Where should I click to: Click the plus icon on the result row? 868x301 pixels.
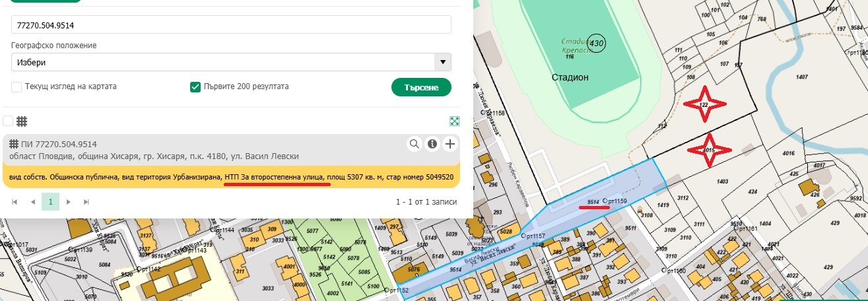pyautogui.click(x=450, y=144)
